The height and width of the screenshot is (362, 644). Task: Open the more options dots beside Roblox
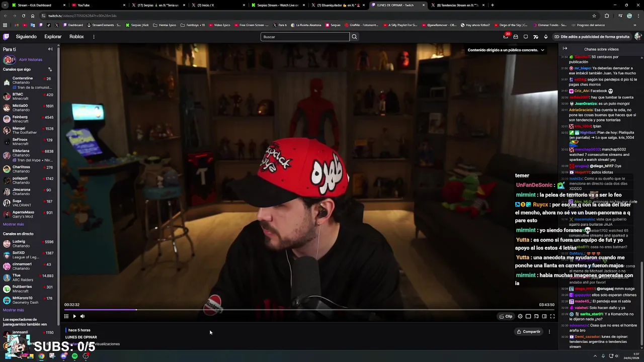pyautogui.click(x=94, y=37)
